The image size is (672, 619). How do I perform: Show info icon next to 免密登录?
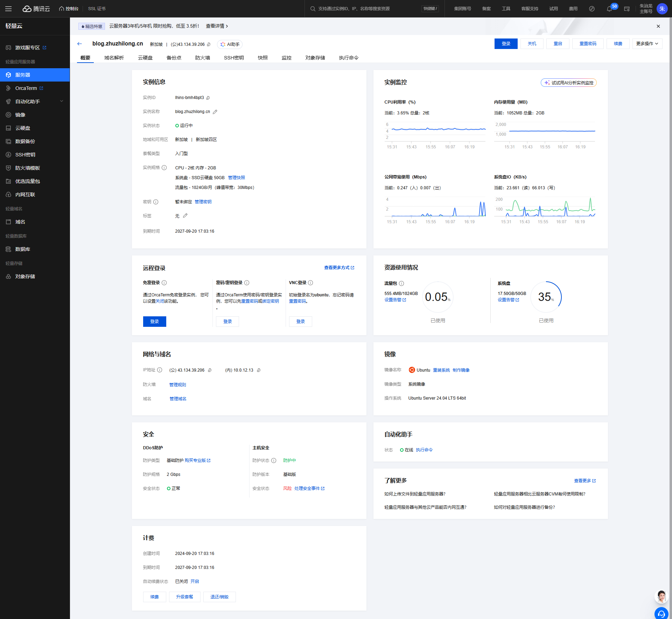click(x=164, y=283)
